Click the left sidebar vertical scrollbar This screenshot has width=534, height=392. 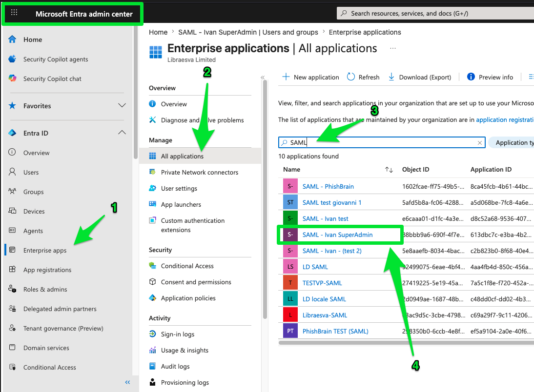136,92
